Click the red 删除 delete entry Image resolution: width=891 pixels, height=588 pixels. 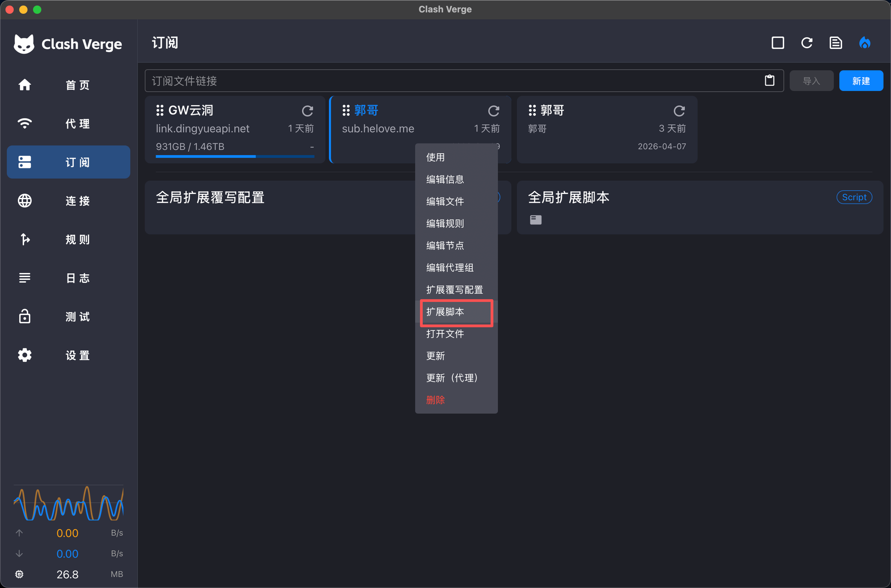(x=456, y=400)
